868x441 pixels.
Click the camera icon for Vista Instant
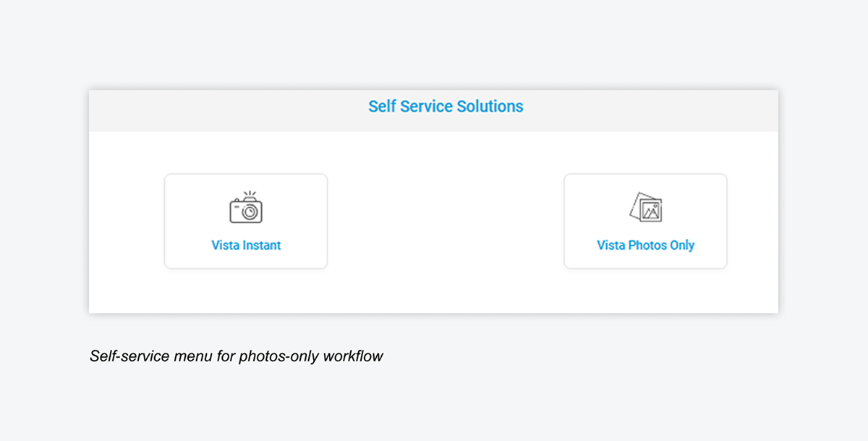[x=246, y=209]
